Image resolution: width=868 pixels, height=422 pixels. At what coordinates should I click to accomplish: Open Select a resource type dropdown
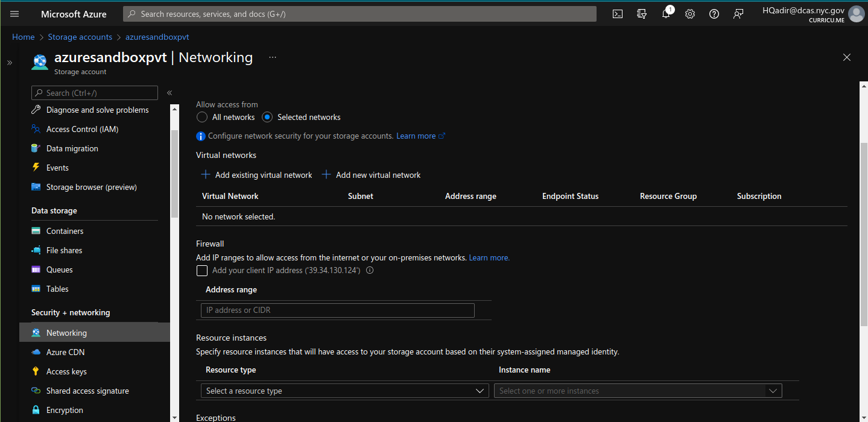(344, 391)
